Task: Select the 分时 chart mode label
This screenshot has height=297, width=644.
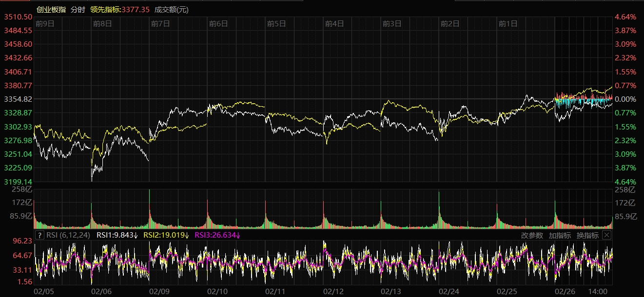Action: (x=78, y=10)
